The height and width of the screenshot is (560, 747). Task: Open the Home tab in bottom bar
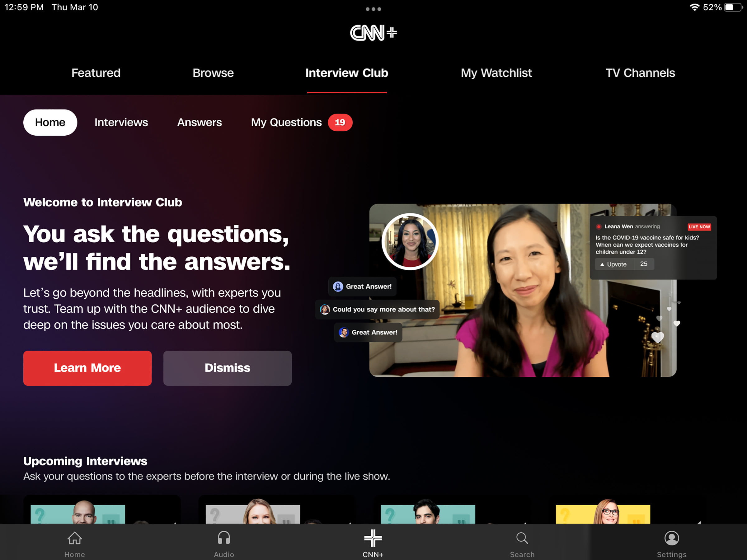coord(75,544)
